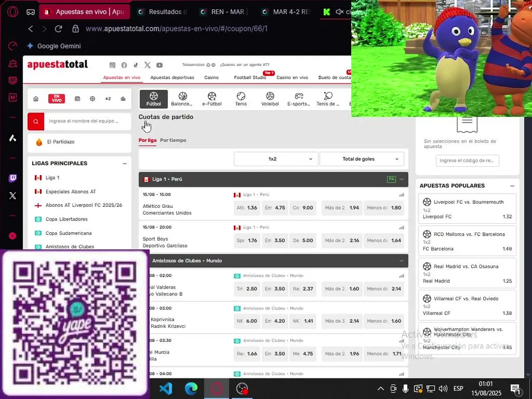Reload the browser page

point(58,29)
